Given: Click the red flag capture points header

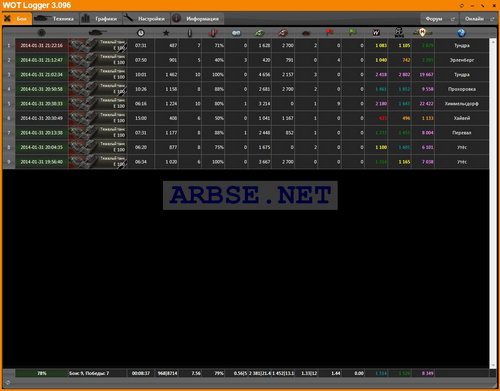Looking at the screenshot, I should tap(329, 33).
